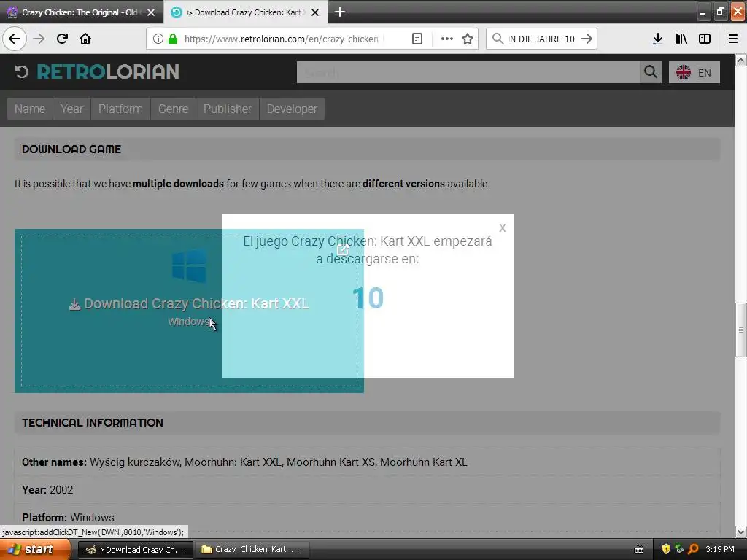
Task: Click the Platform: Windows text
Action: point(68,518)
